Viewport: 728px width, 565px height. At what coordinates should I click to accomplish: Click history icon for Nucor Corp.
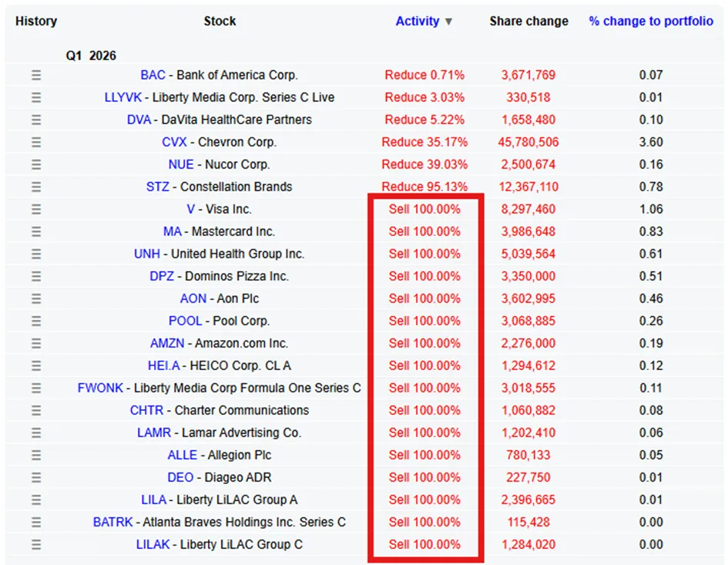pyautogui.click(x=36, y=164)
